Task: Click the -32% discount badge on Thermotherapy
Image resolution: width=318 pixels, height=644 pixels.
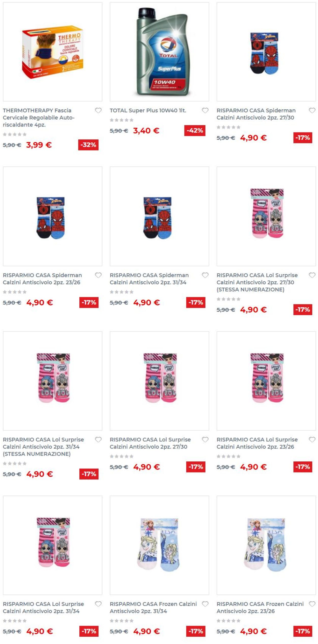Action: click(x=88, y=145)
